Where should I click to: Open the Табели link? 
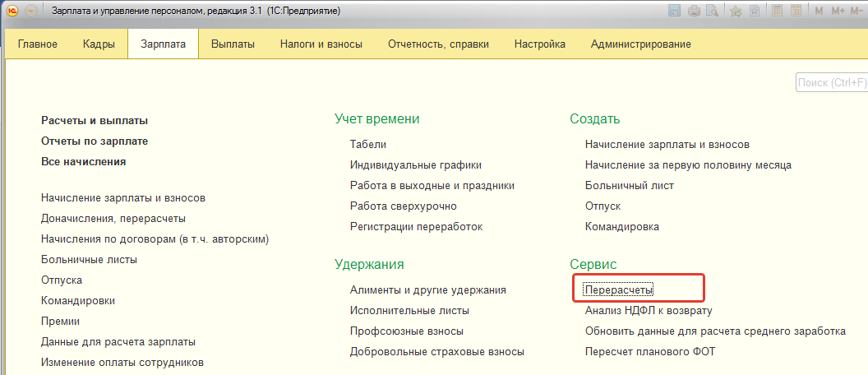(368, 144)
